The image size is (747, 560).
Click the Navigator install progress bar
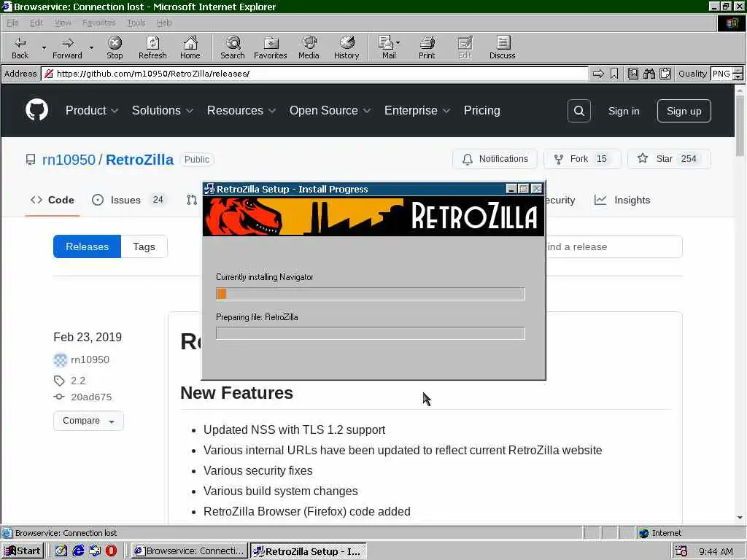coord(370,294)
